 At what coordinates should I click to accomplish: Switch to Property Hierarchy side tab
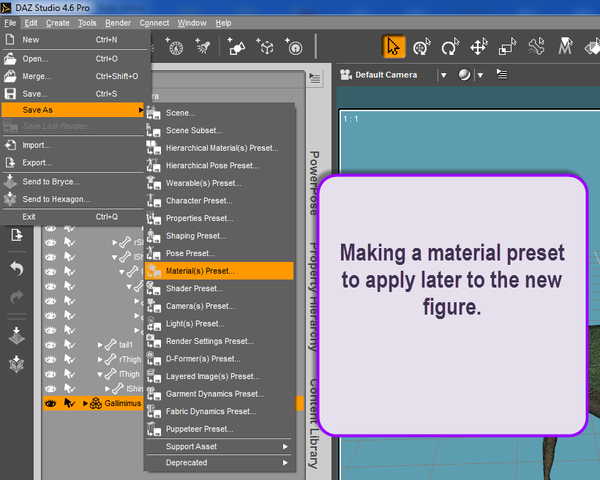[x=314, y=297]
